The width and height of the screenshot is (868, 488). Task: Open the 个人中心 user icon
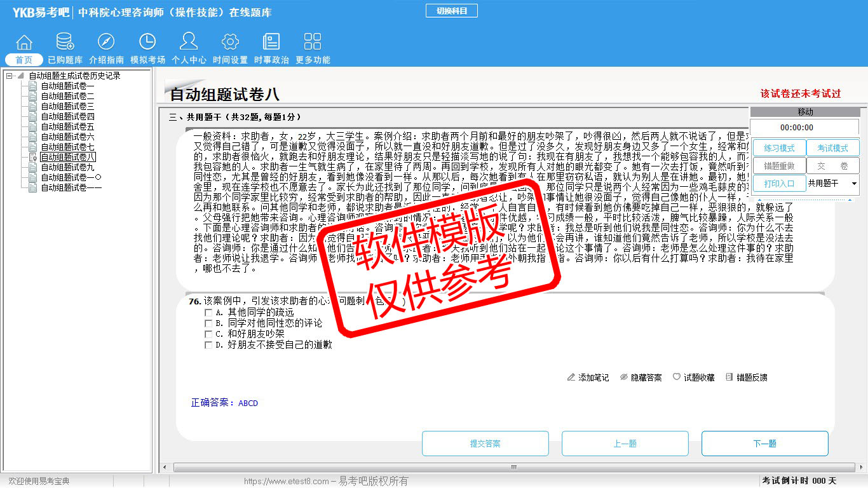[x=189, y=43]
